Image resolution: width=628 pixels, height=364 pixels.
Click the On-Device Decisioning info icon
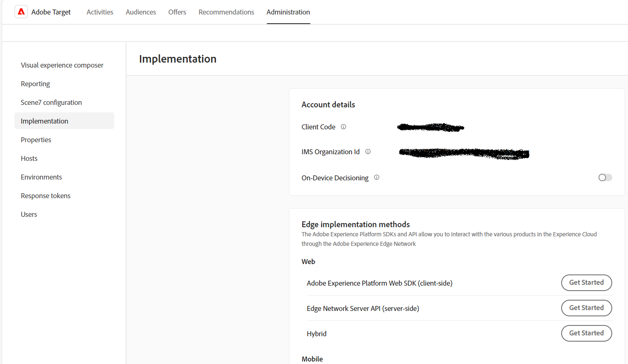(376, 177)
